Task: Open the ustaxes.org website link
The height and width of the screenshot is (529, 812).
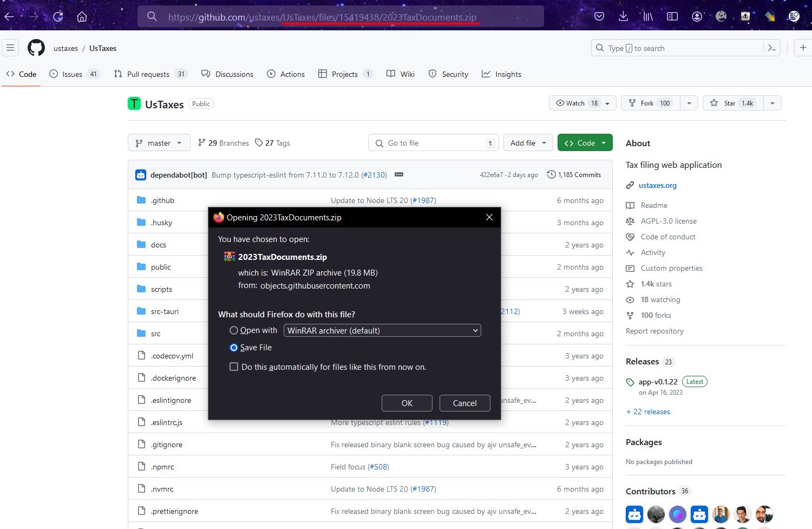Action: (x=658, y=185)
